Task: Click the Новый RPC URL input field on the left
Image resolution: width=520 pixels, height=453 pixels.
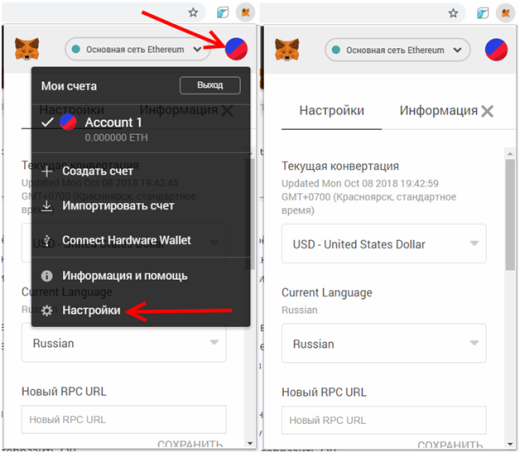Action: click(124, 419)
